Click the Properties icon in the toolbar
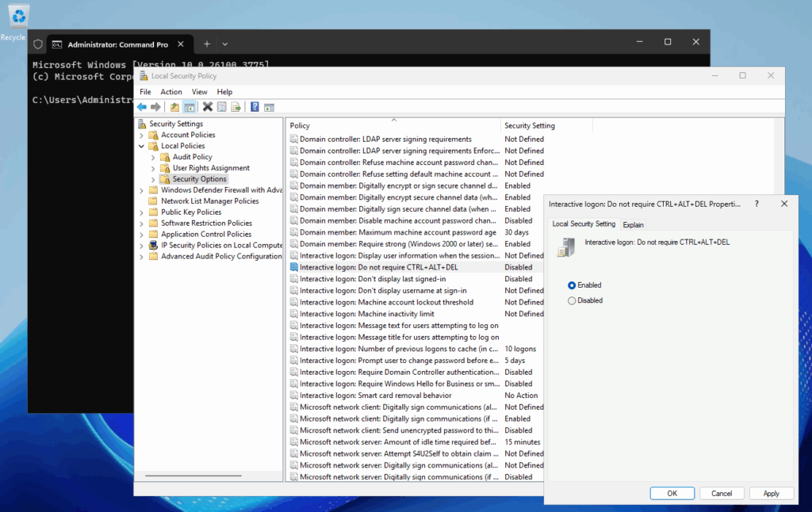This screenshot has height=512, width=812. click(222, 107)
